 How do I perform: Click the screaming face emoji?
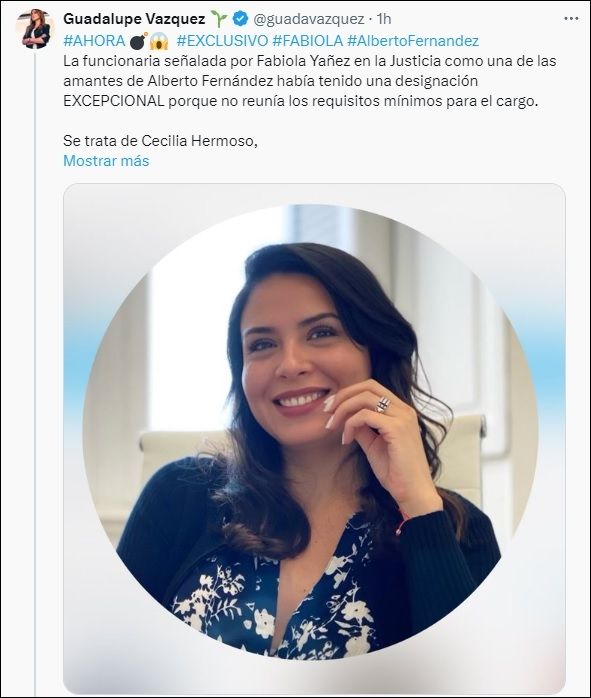click(x=159, y=41)
